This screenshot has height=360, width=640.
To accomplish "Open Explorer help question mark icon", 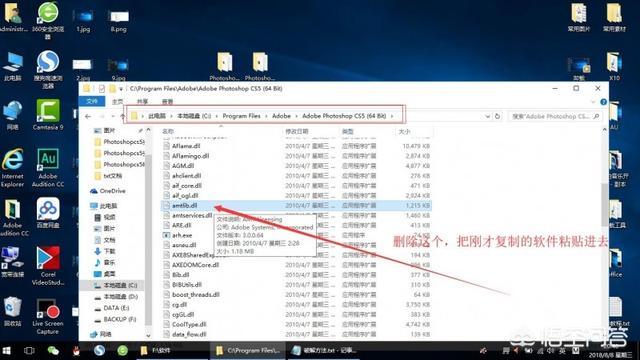I will point(603,102).
